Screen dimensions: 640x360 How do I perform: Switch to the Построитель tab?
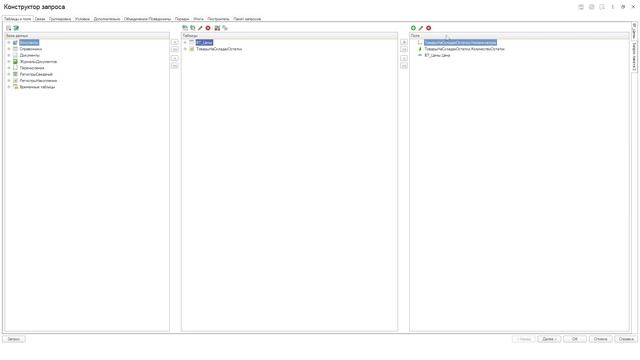click(218, 19)
